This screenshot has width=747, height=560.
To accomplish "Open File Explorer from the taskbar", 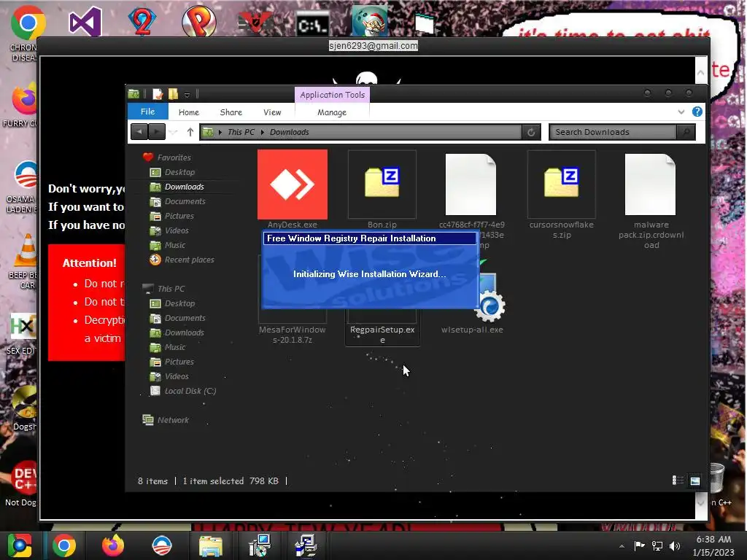I will pyautogui.click(x=210, y=545).
